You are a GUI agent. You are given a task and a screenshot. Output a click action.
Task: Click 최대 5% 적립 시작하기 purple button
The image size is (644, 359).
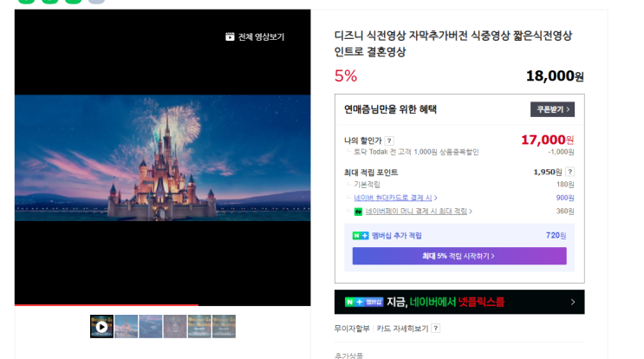(459, 256)
